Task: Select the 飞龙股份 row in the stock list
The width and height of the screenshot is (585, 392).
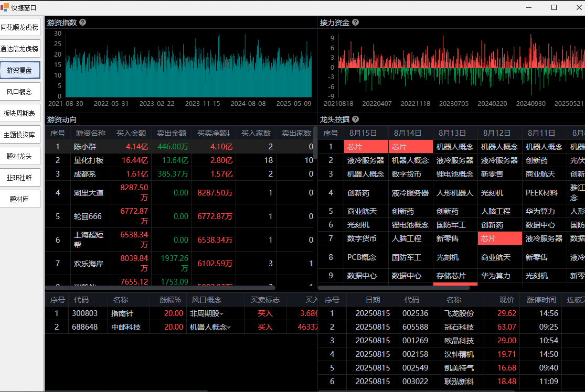Action: (x=459, y=313)
